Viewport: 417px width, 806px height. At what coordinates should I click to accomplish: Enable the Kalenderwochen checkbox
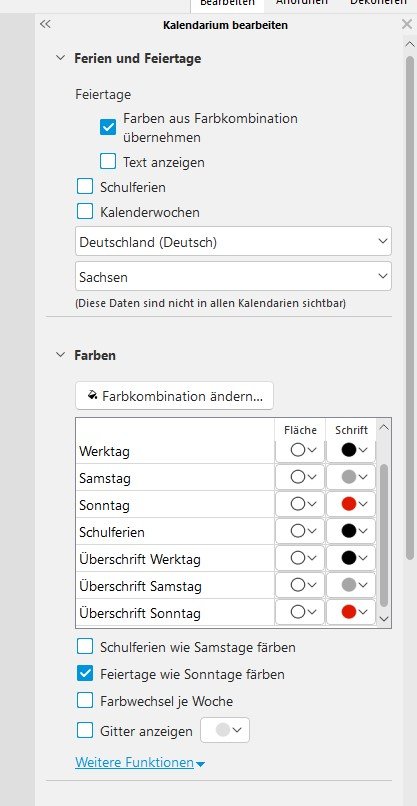(85, 211)
